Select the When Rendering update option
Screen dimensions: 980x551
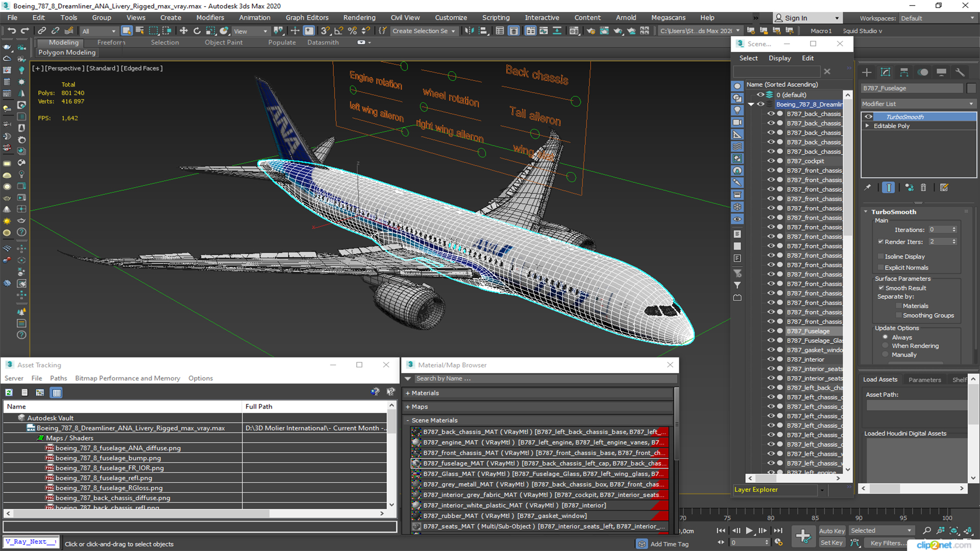tap(886, 346)
